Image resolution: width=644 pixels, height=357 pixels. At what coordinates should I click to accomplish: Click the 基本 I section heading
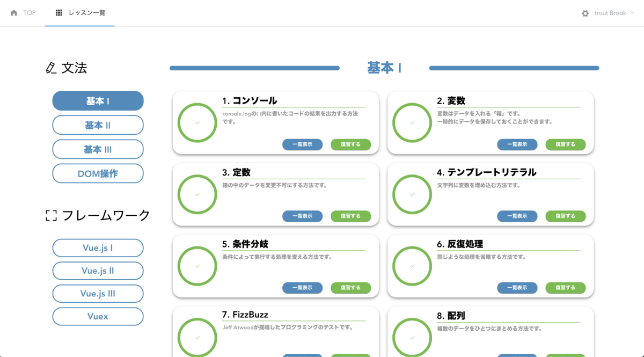tap(384, 68)
